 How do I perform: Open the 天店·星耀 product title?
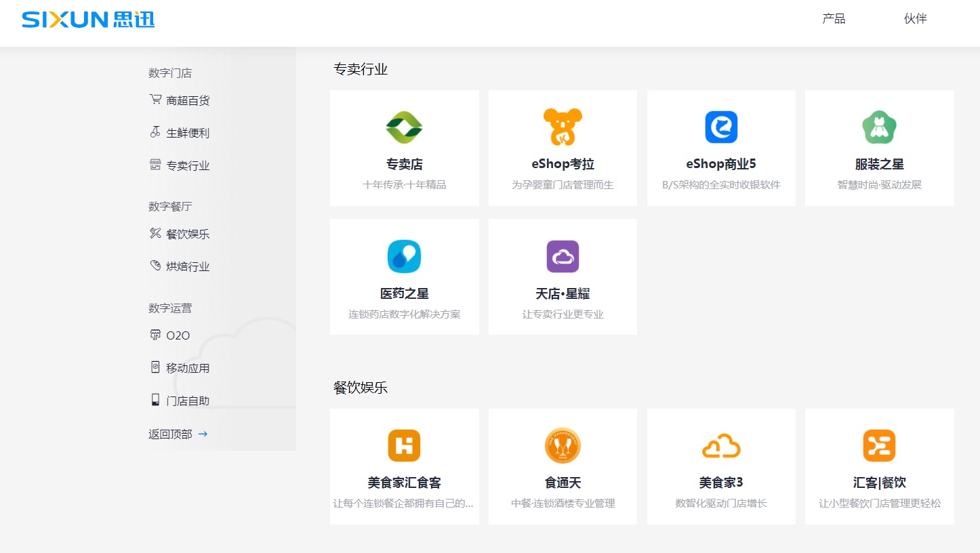tap(563, 293)
